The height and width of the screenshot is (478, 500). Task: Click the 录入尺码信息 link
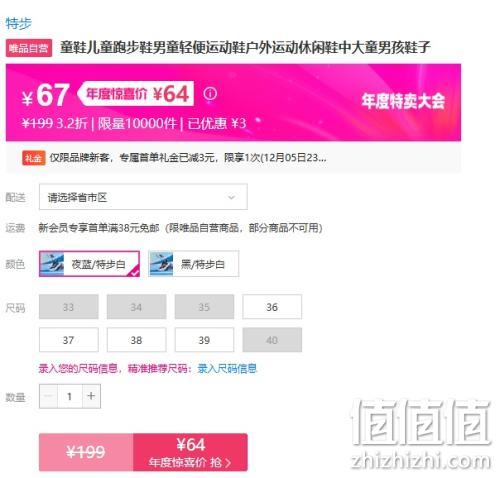(227, 368)
